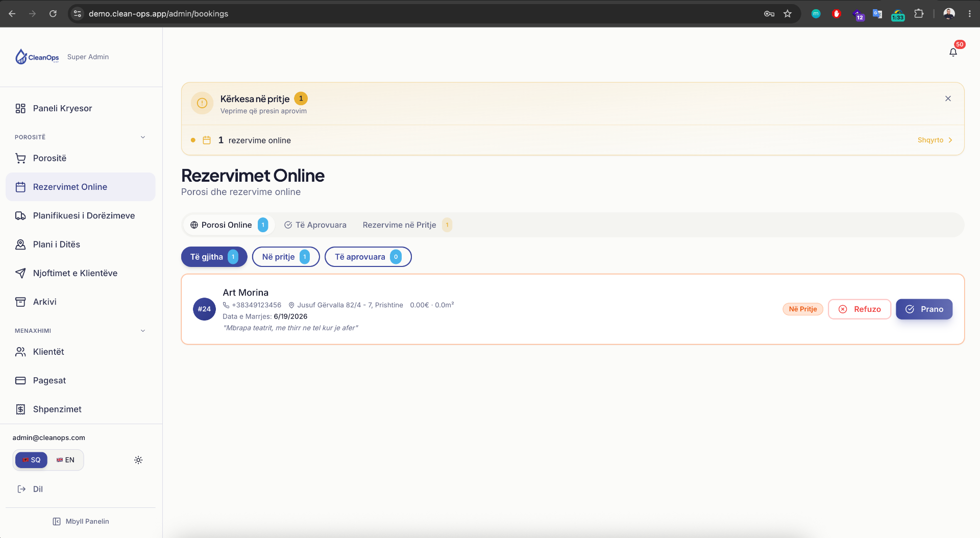
Task: Click the Google Translate extension icon
Action: click(x=877, y=14)
